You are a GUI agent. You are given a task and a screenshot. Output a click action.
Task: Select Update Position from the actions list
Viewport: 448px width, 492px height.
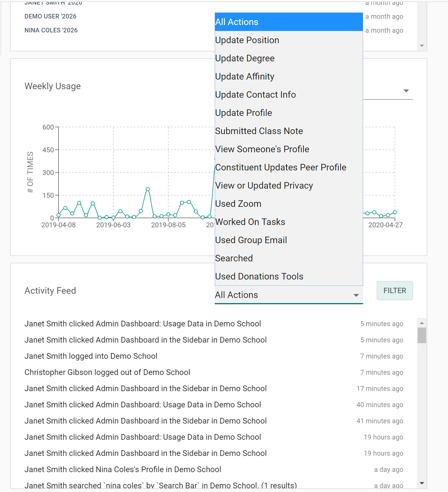tap(247, 40)
